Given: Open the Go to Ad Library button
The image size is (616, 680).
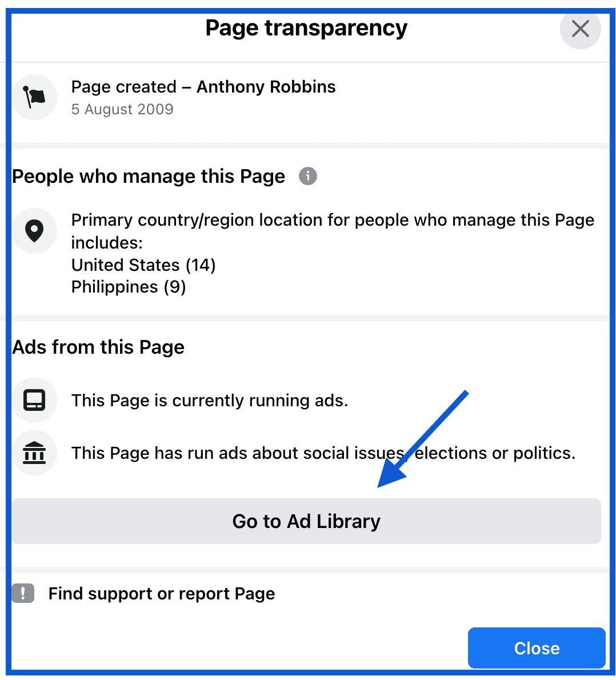Looking at the screenshot, I should [x=306, y=521].
